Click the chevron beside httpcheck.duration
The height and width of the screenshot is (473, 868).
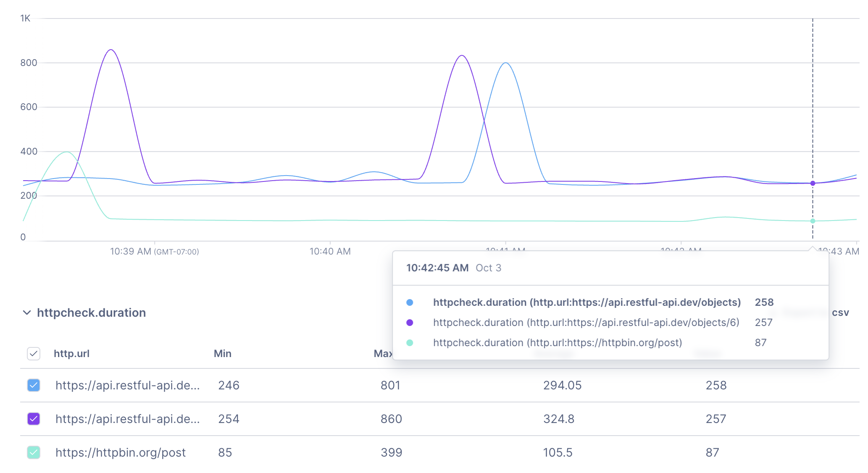27,312
